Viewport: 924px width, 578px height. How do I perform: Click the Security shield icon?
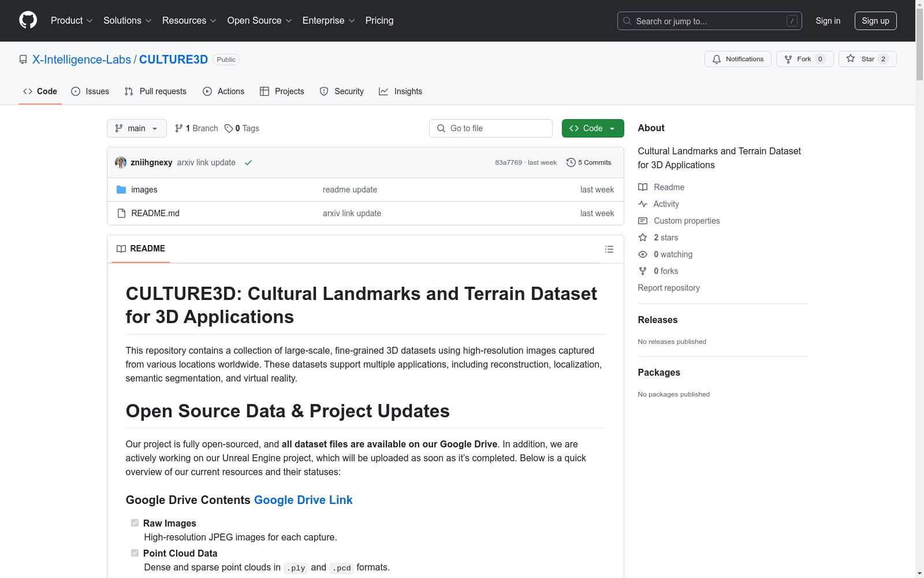click(324, 91)
